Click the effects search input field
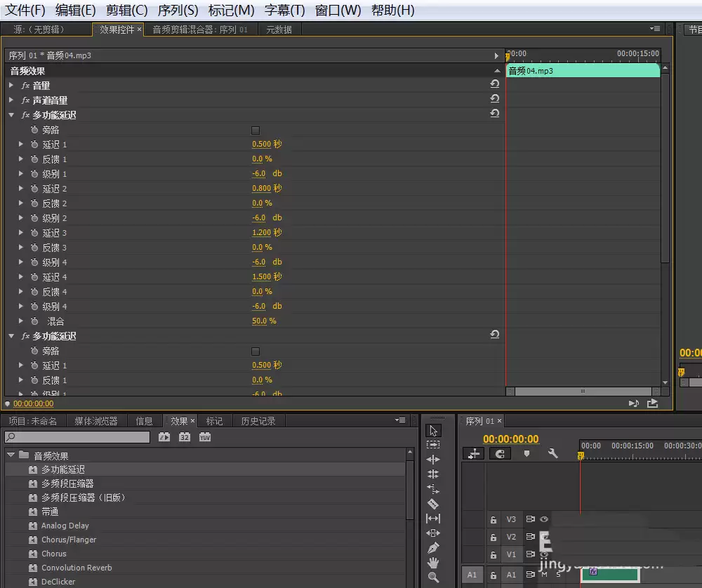Screen dimensions: 702x588 (77, 437)
